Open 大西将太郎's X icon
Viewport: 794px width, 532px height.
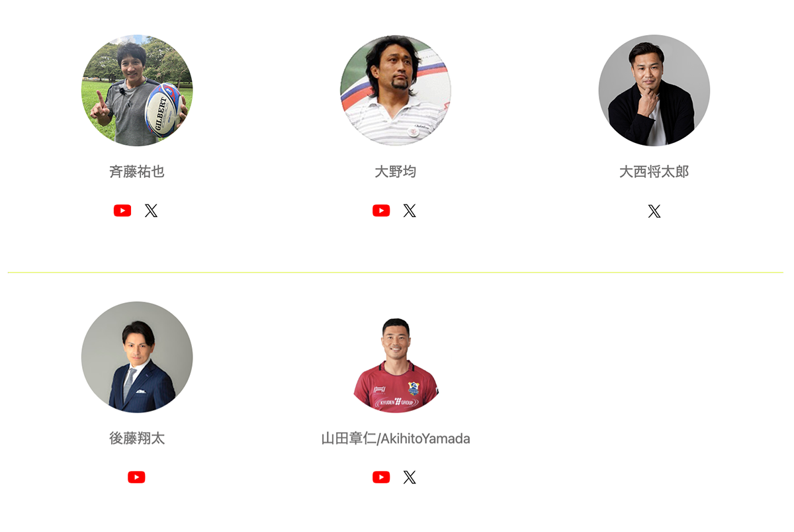(x=654, y=211)
